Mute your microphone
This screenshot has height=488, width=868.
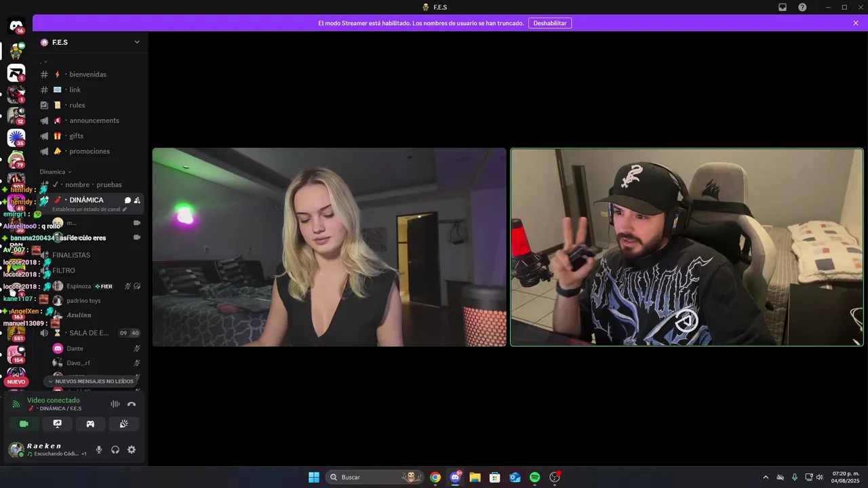click(99, 449)
